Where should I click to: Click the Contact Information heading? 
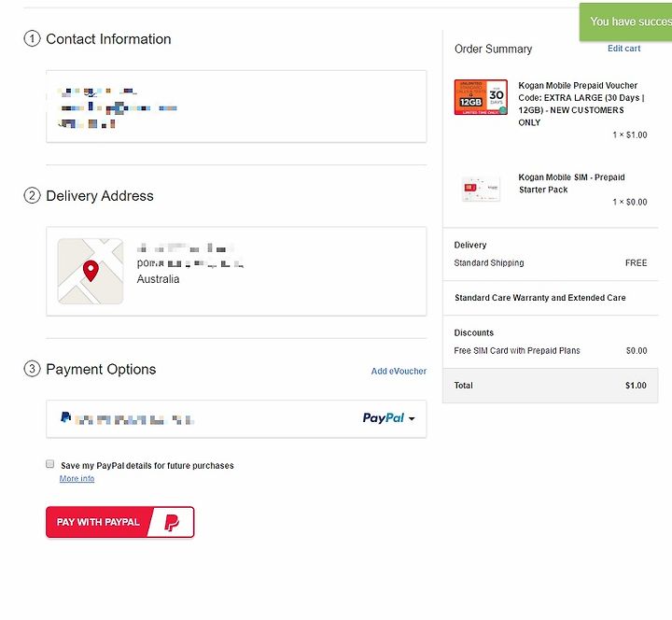(108, 39)
